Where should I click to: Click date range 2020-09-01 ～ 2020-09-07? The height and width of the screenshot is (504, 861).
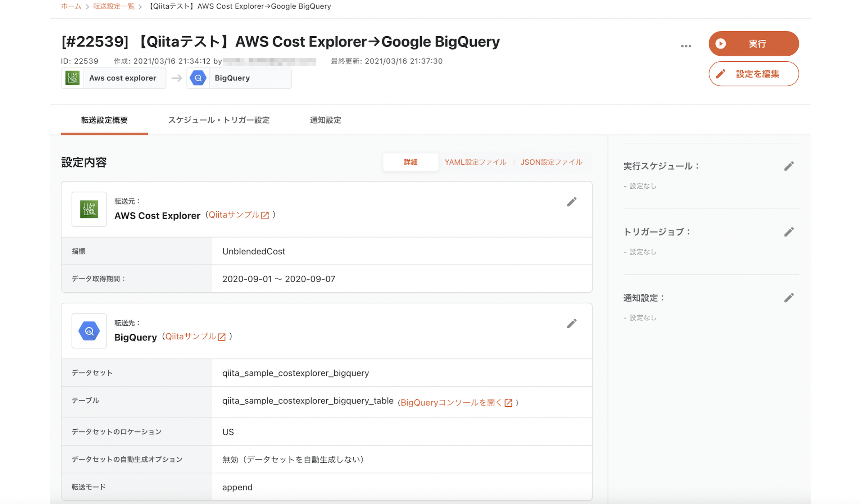coord(279,279)
